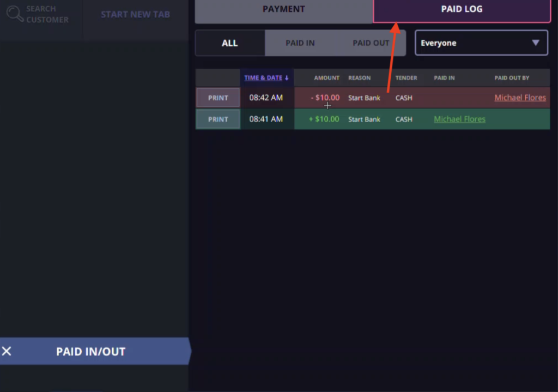
Task: Select the PAID LOG tab
Action: pos(462,9)
